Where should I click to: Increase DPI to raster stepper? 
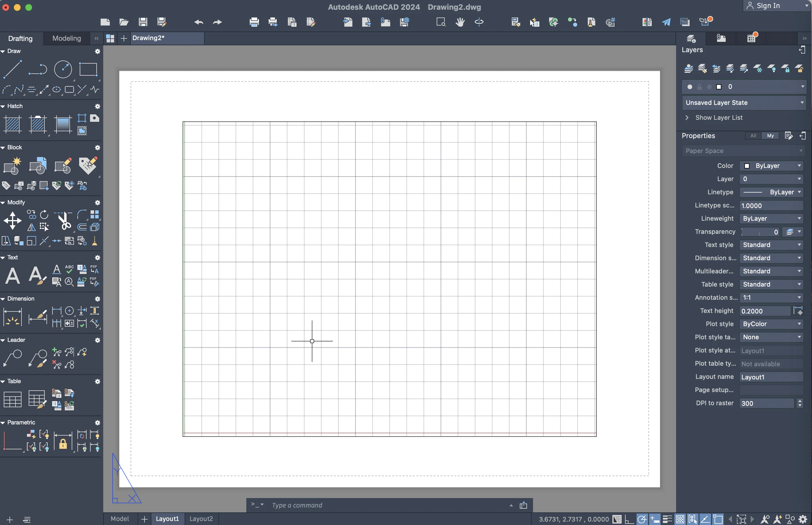click(800, 401)
